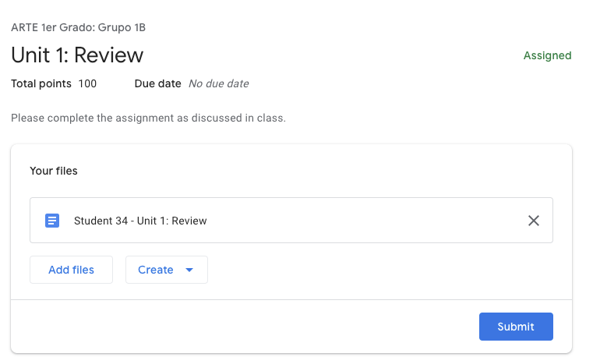This screenshot has height=364, width=593.
Task: Click the 100 points value
Action: (87, 83)
